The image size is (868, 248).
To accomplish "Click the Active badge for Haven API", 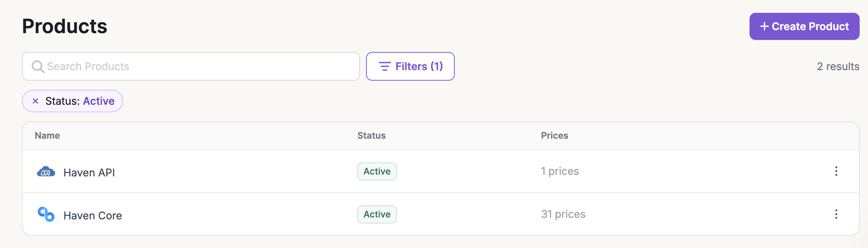I will [377, 171].
